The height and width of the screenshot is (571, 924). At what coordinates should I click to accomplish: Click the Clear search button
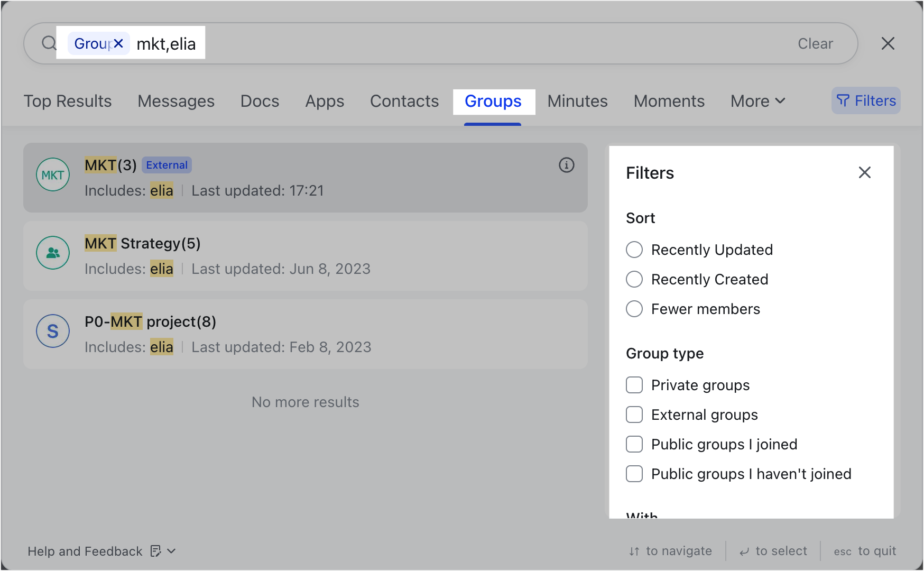815,43
